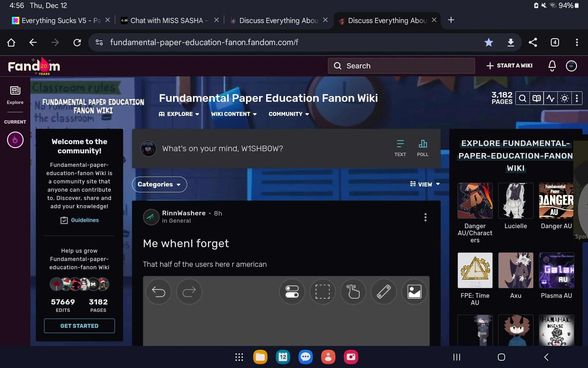Open the Guidelines link
This screenshot has width=588, height=368.
click(x=85, y=220)
